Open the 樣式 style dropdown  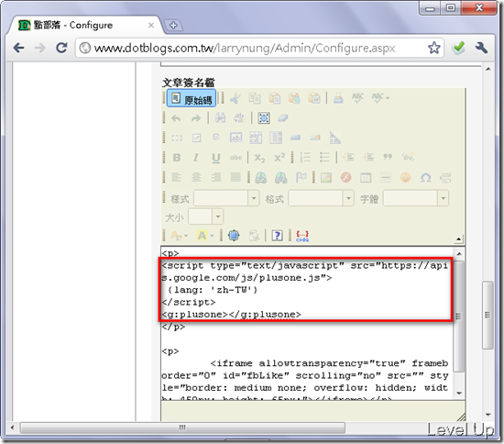coord(226,198)
